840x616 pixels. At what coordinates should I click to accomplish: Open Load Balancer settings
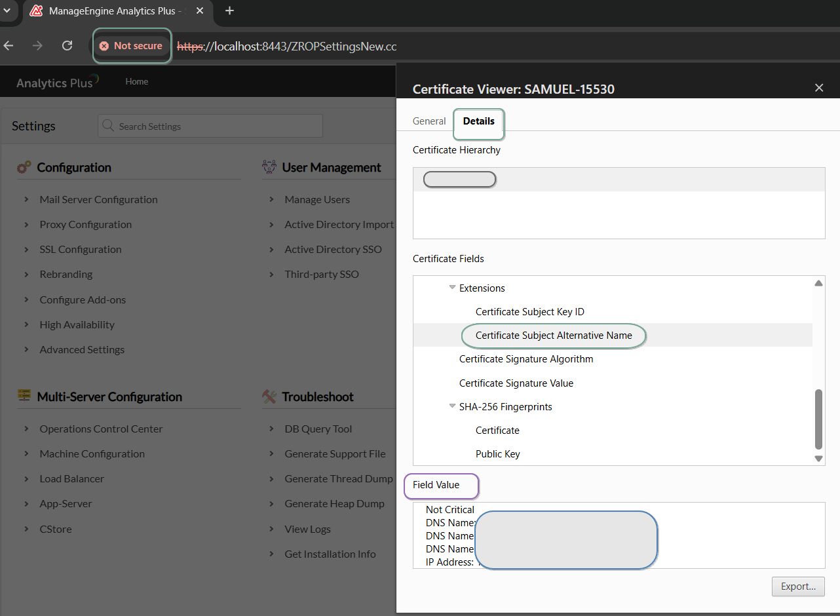click(x=72, y=479)
